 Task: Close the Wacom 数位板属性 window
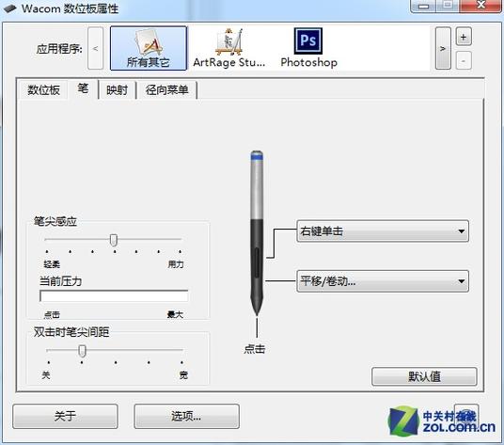pos(480,5)
